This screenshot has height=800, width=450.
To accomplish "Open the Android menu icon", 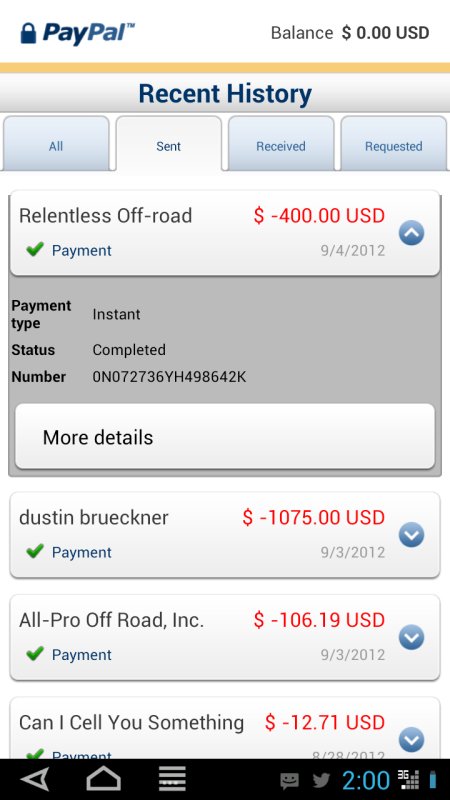I will click(172, 780).
